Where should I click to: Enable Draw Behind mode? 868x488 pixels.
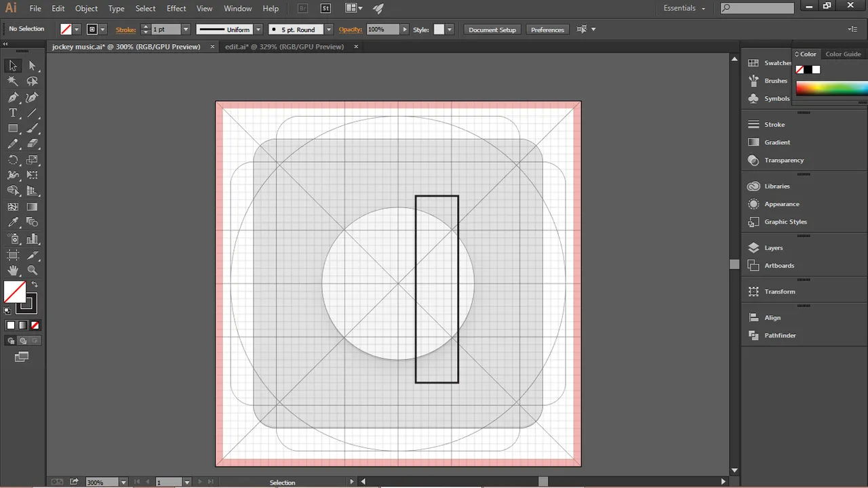[x=23, y=341]
